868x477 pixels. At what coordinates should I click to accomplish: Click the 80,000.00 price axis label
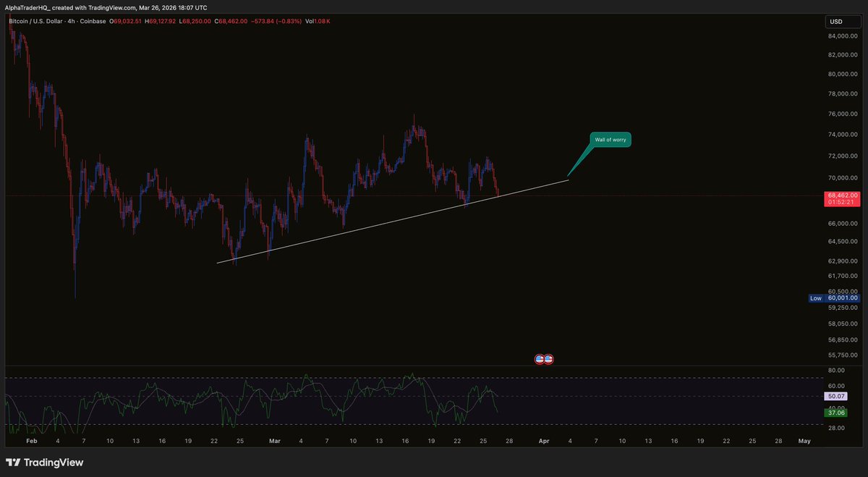(843, 74)
